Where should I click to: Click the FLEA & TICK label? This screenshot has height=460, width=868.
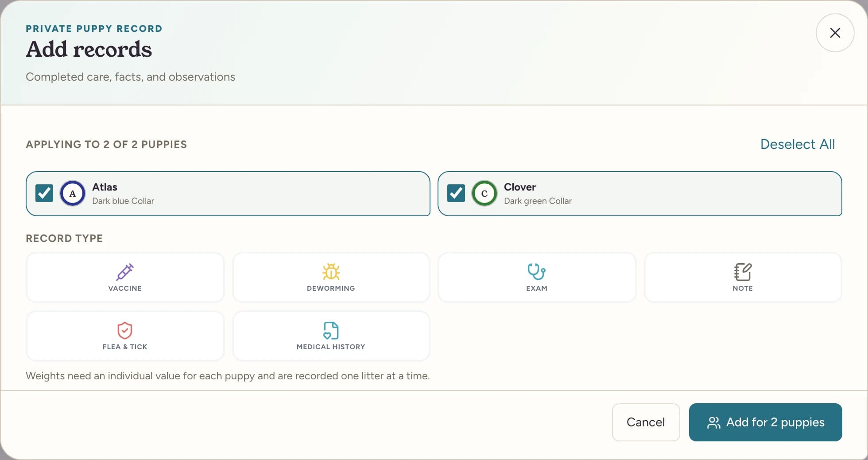[x=125, y=347]
